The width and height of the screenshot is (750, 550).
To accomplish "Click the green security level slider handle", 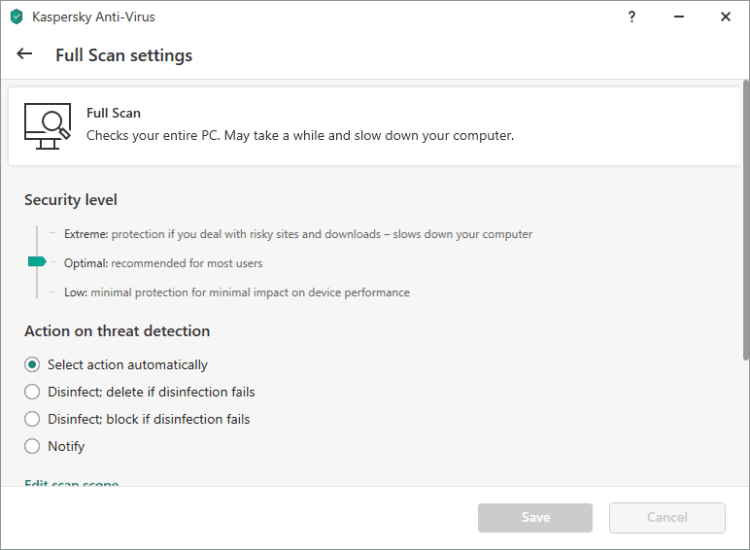I will [37, 262].
